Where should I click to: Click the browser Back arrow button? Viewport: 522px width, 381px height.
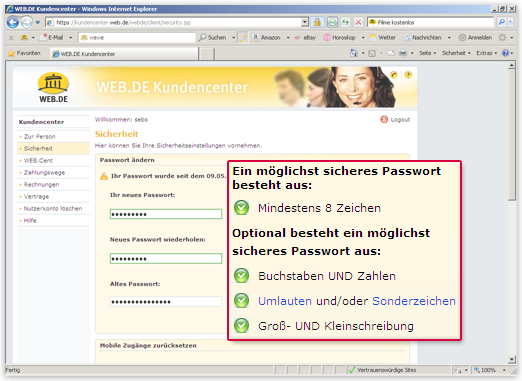(x=13, y=22)
